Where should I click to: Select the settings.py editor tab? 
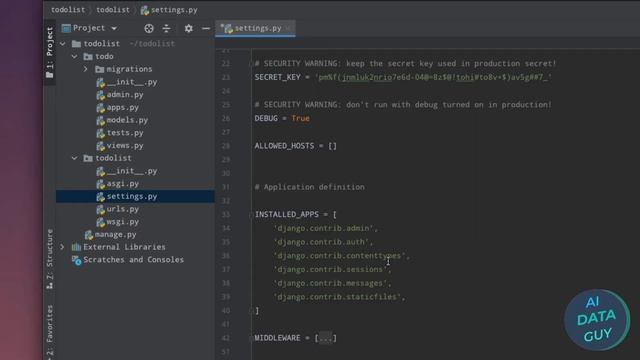(255, 28)
